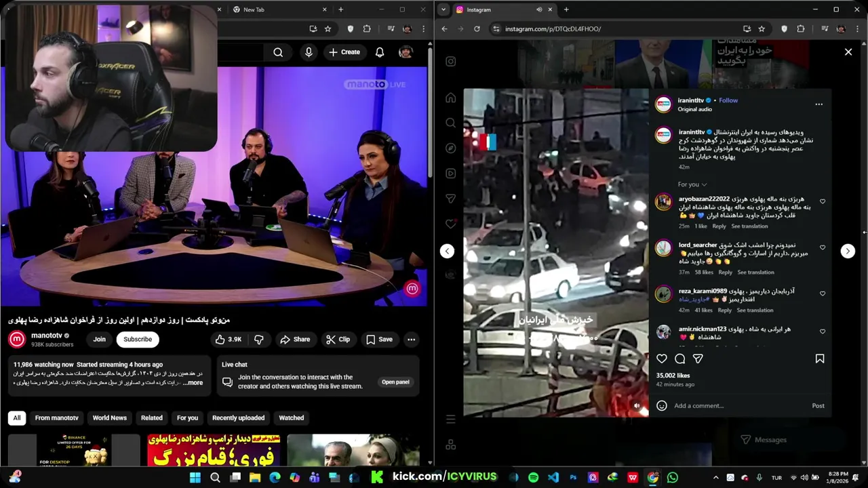Open the live chat panel
This screenshot has height=488, width=868.
[x=395, y=382]
